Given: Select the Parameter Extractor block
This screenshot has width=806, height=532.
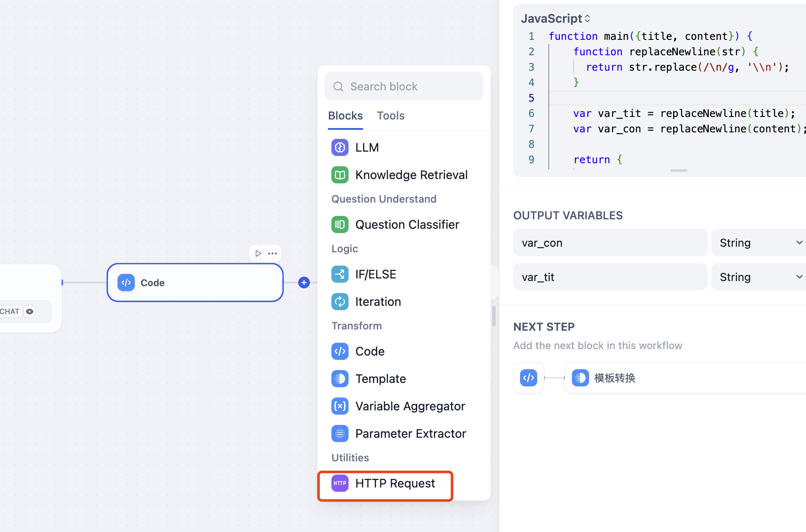Looking at the screenshot, I should [x=403, y=433].
